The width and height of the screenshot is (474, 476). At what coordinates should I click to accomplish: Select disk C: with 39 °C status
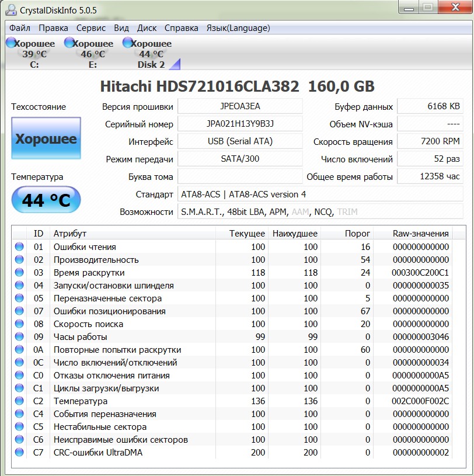31,53
